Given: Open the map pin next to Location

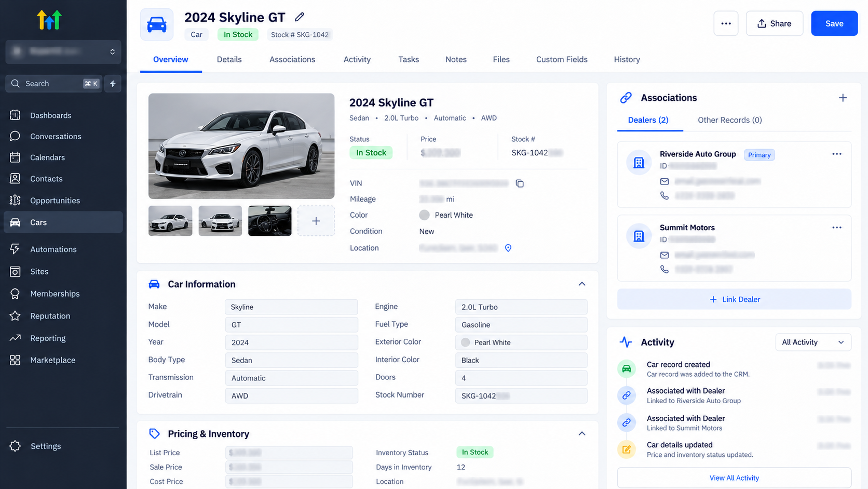Looking at the screenshot, I should click(508, 248).
